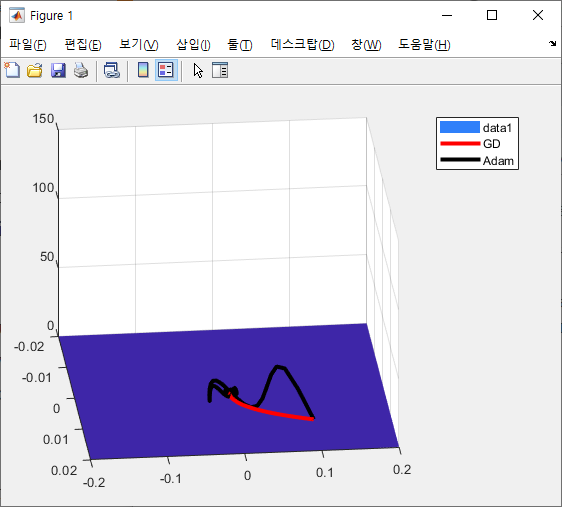Open the 편집(E) menu
This screenshot has width=562, height=507.
pyautogui.click(x=83, y=45)
